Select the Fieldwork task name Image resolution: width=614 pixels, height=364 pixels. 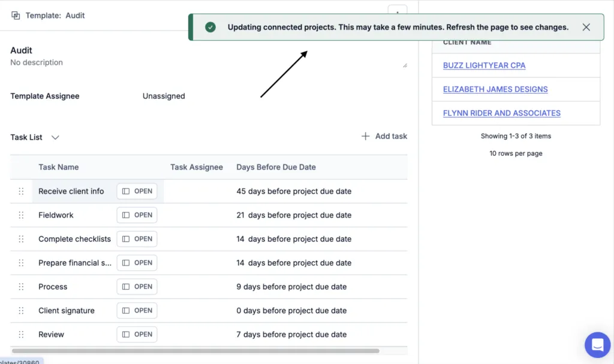pyautogui.click(x=56, y=215)
